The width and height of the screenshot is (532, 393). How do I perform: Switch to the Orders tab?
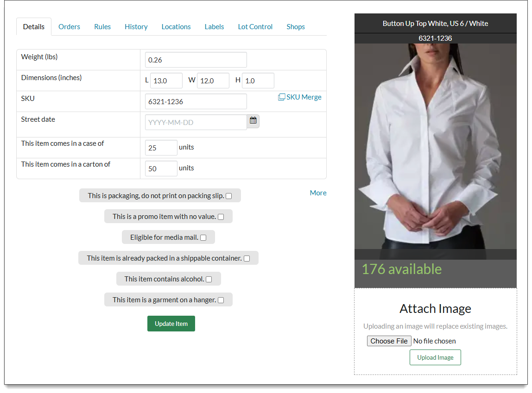click(x=69, y=27)
